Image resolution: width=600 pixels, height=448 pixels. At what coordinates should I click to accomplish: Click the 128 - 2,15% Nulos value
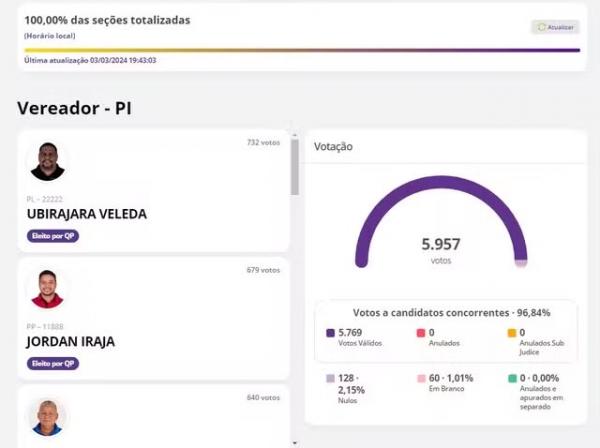pyautogui.click(x=351, y=384)
